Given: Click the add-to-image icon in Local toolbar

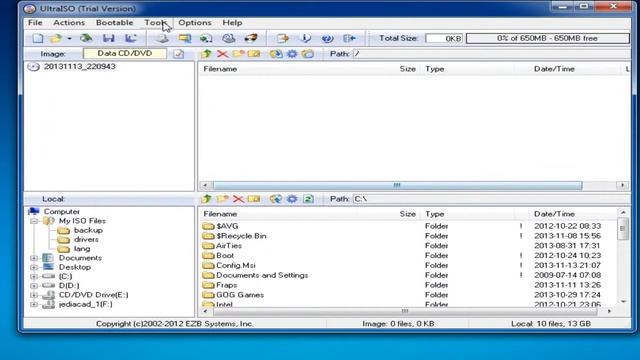Looking at the screenshot, I should [x=276, y=199].
